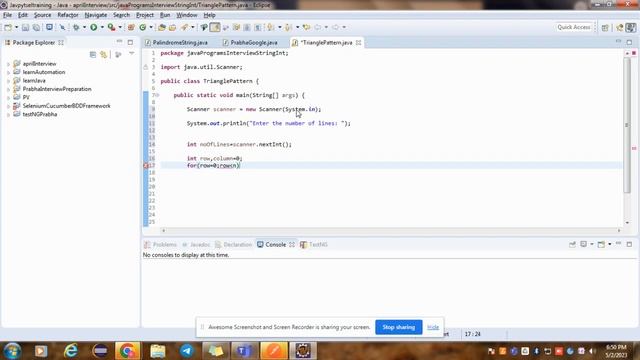This screenshot has width=640, height=360.
Task: Toggle Mark Occurrences toolbar button
Action: point(215,27)
